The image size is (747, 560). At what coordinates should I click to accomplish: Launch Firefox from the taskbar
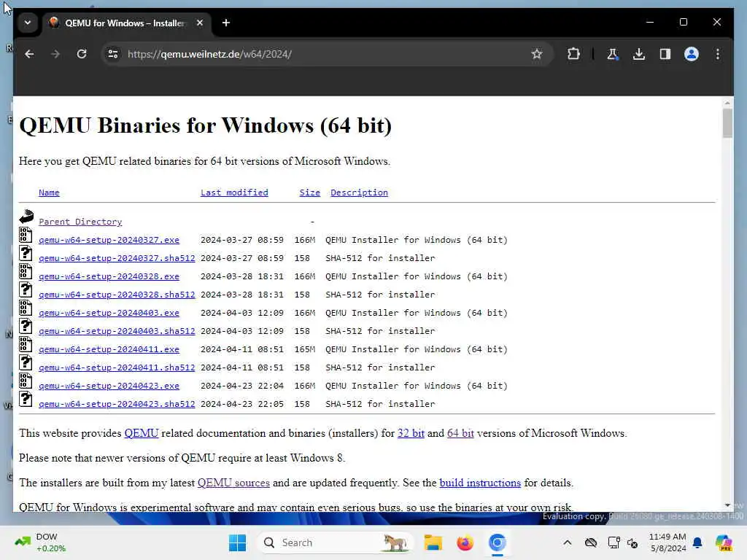click(465, 542)
